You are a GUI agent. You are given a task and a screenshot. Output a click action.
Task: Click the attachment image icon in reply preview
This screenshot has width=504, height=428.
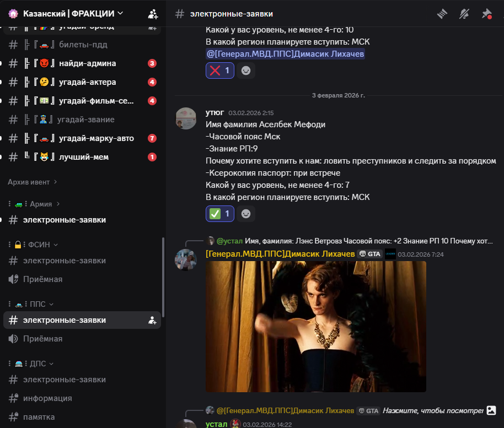pos(491,410)
